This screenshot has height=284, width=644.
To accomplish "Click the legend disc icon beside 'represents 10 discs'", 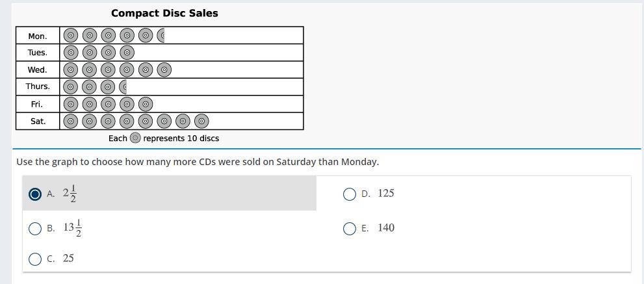I will [x=135, y=138].
